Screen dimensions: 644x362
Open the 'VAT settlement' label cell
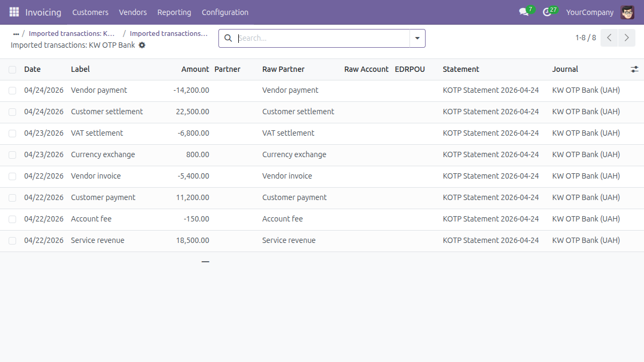click(x=97, y=133)
